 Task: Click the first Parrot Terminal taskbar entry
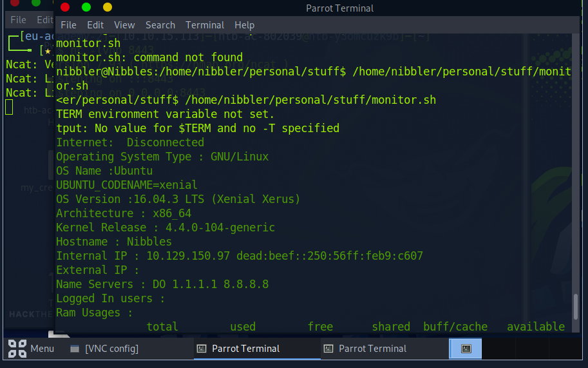(245, 349)
